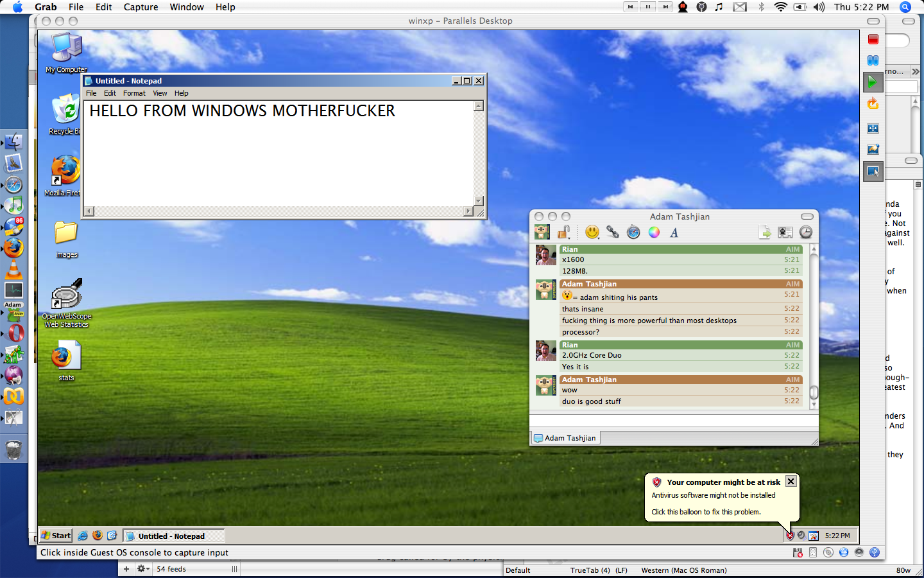Click the menu bar previous track button
Screen dimensions: 924x578
[x=630, y=7]
